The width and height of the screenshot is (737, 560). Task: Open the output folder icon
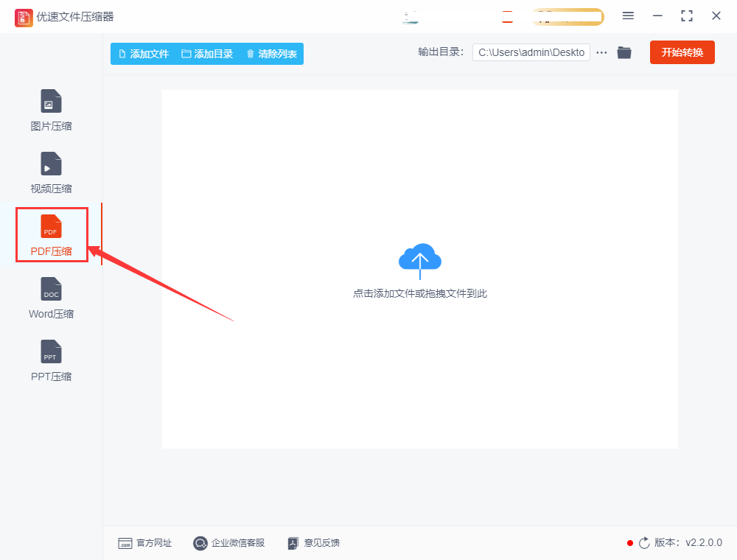pyautogui.click(x=624, y=52)
